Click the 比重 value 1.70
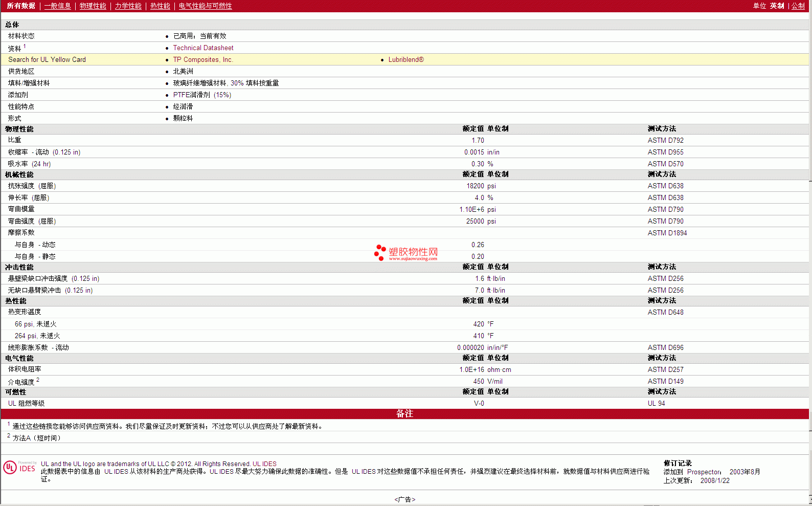This screenshot has width=812, height=506. click(x=478, y=140)
